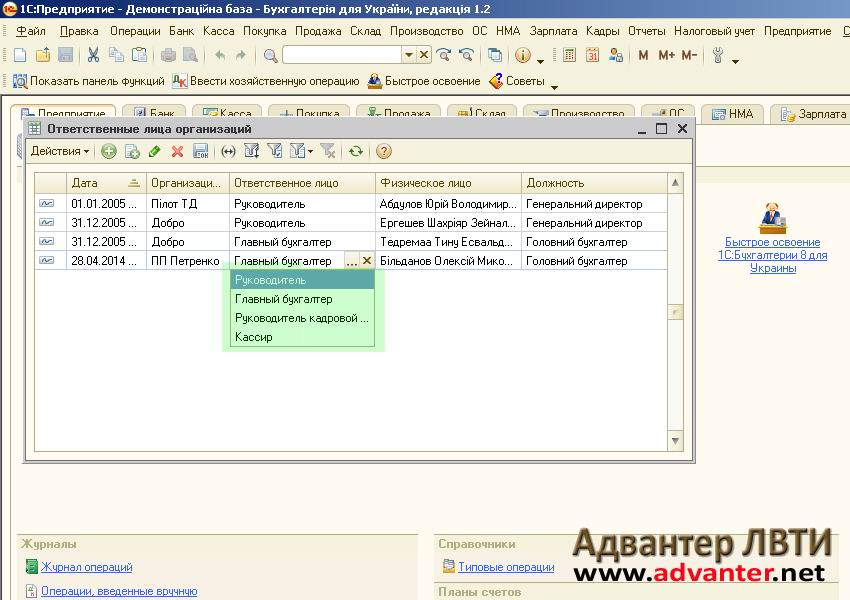Open the Отчеты menu
The height and width of the screenshot is (600, 850).
tap(646, 31)
